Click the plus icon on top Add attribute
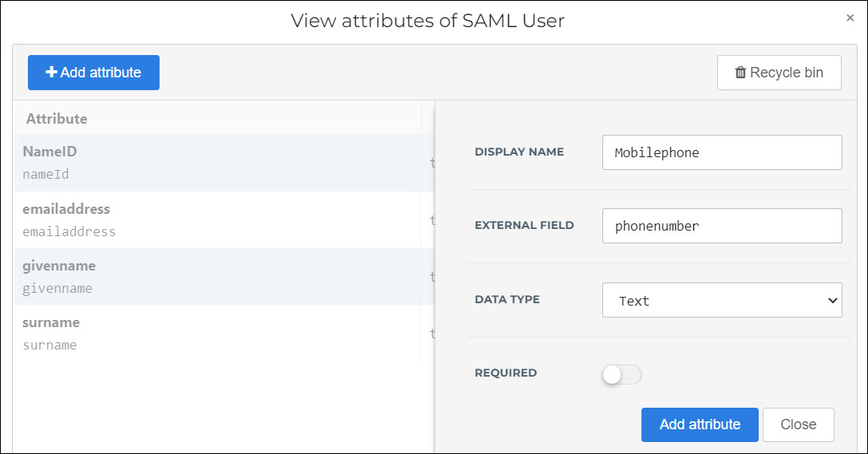This screenshot has width=868, height=454. pyautogui.click(x=52, y=72)
